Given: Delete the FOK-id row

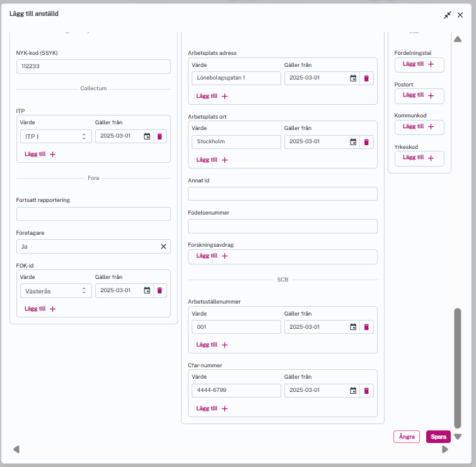Looking at the screenshot, I should pyautogui.click(x=160, y=290).
